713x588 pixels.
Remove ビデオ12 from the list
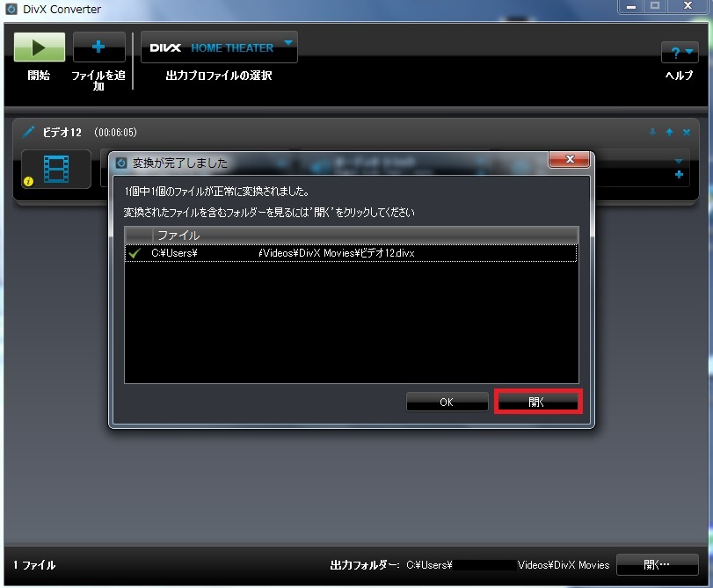click(687, 132)
